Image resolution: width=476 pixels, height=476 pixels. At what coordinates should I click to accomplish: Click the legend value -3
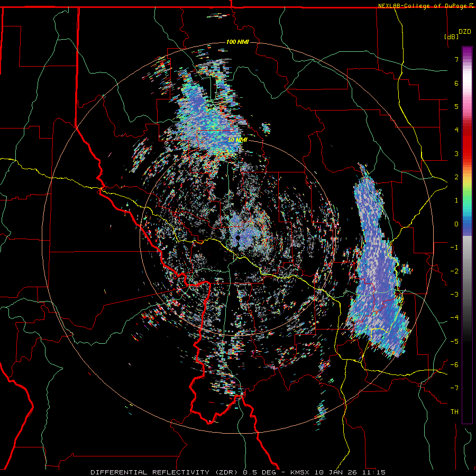(454, 295)
